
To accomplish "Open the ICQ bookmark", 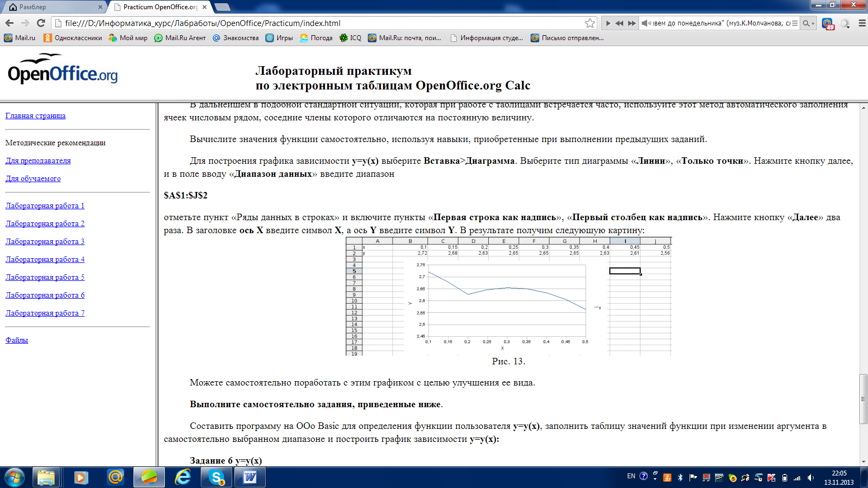I will click(x=350, y=38).
